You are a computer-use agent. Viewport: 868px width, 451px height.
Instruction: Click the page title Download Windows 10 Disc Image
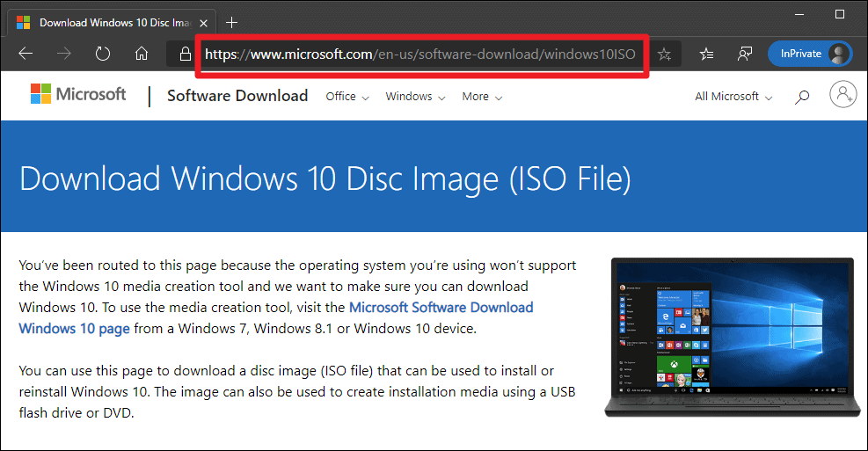pos(325,178)
